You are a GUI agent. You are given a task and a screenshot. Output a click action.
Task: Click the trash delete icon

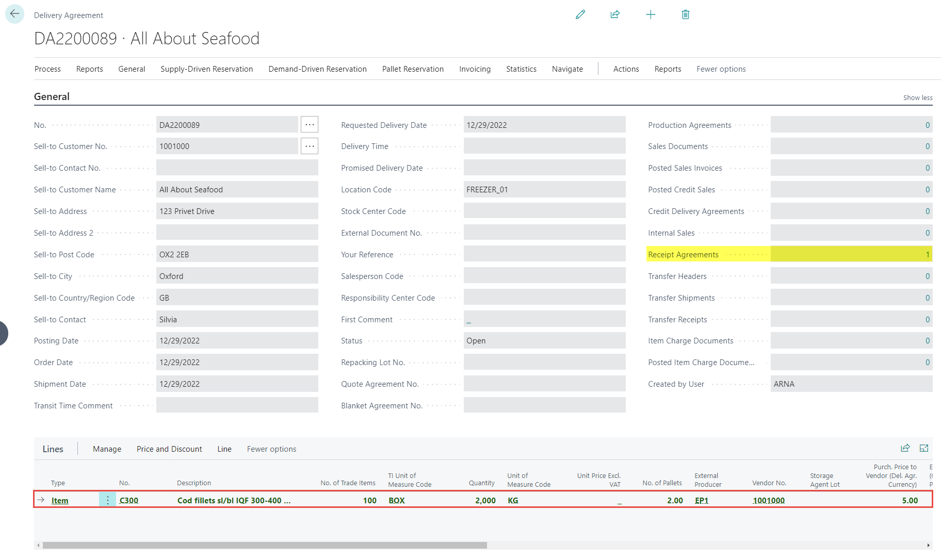pos(686,14)
